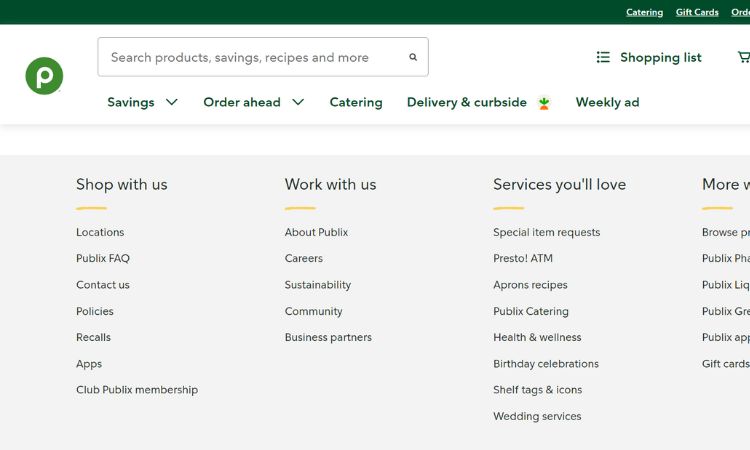
Task: Click the Instacart carrot icon
Action: coord(544,103)
